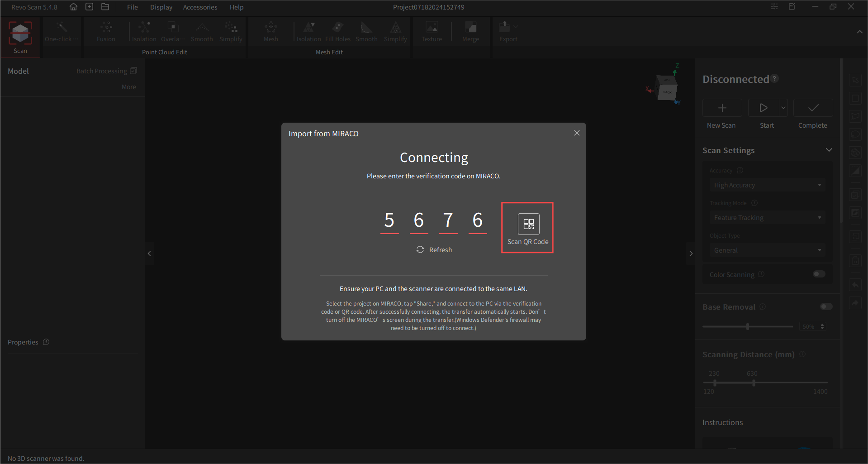Click the 3D orientation view cube
Image resolution: width=868 pixels, height=464 pixels.
pos(666,87)
